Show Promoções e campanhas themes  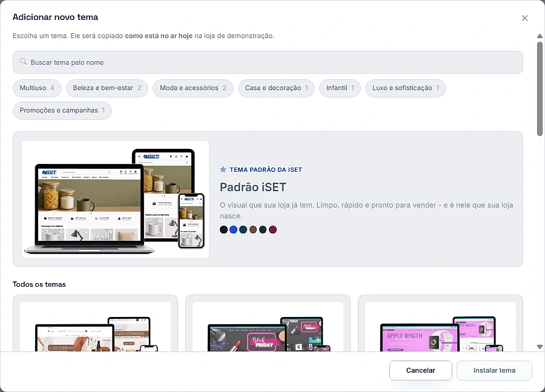[x=62, y=111]
